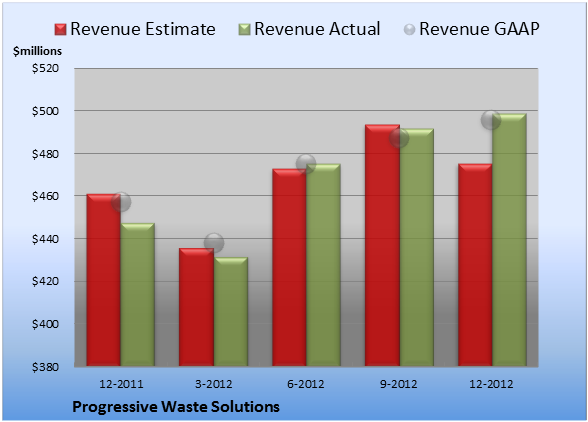Click the '$480' axis value

click(46, 154)
